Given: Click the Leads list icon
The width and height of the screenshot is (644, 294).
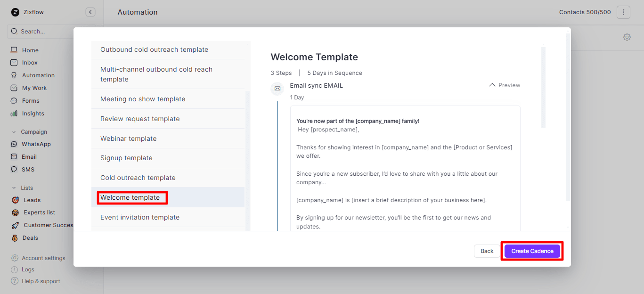Looking at the screenshot, I should click(15, 200).
